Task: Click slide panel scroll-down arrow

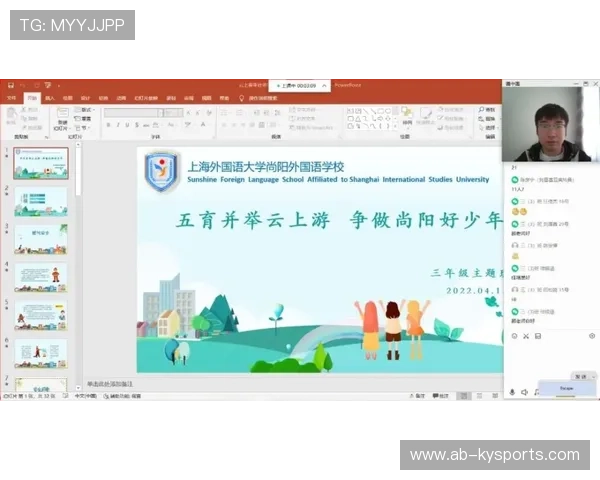Action: click(x=78, y=387)
